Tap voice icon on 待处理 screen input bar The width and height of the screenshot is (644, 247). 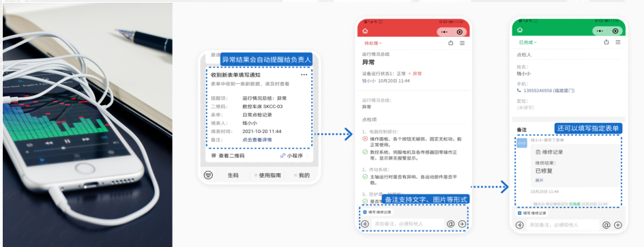pyautogui.click(x=365, y=224)
